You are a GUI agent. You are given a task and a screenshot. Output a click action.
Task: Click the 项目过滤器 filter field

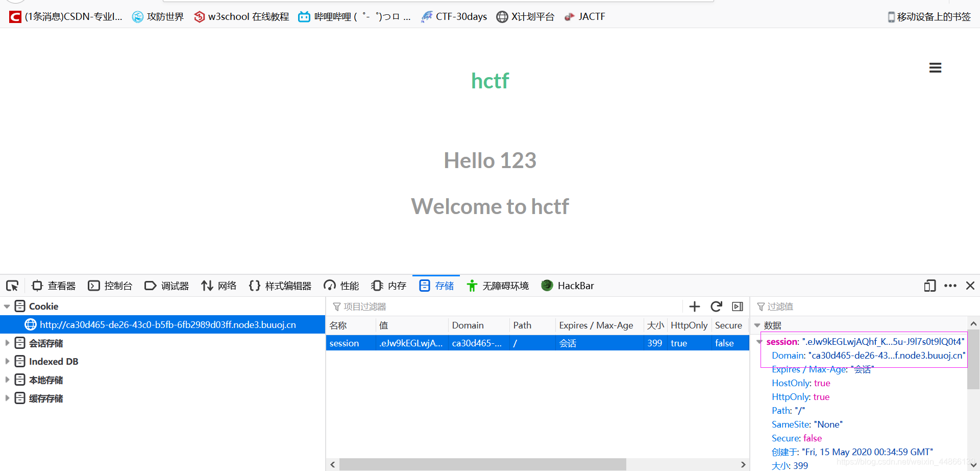505,307
